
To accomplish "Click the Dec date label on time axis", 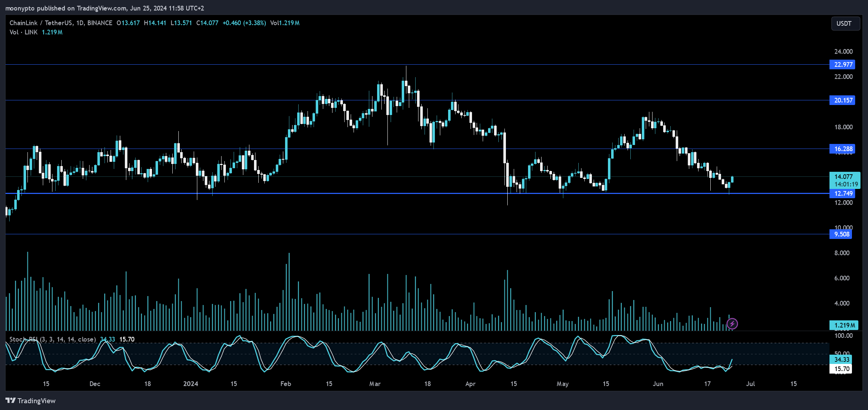I will tap(95, 384).
